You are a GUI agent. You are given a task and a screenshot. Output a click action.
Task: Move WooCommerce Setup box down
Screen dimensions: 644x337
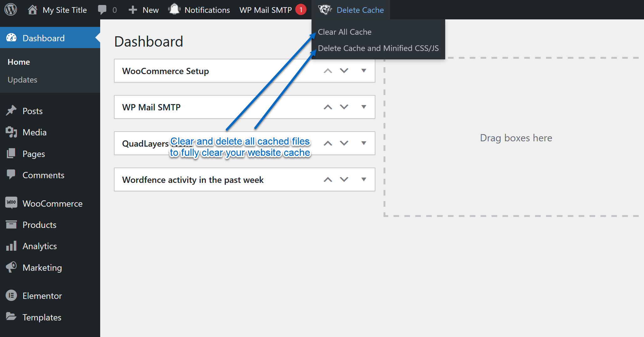pyautogui.click(x=344, y=71)
